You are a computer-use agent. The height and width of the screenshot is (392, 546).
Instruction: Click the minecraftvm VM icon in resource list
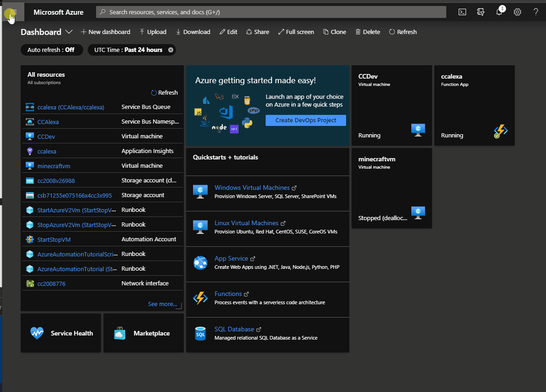click(30, 166)
